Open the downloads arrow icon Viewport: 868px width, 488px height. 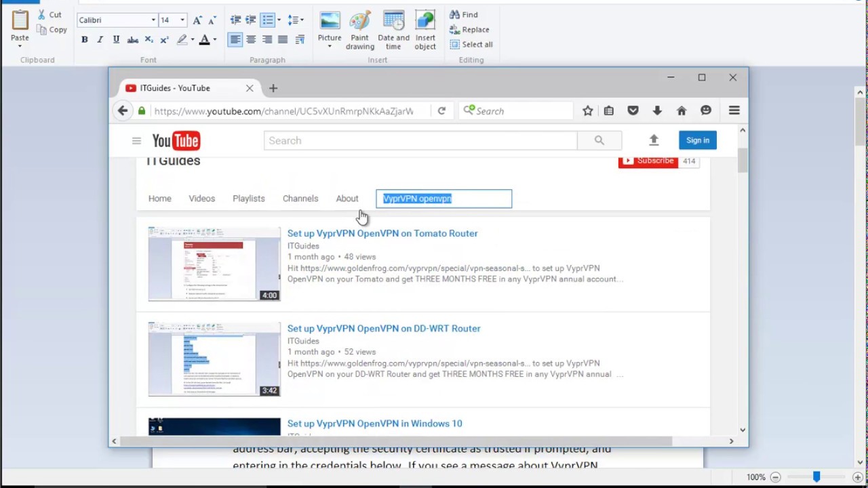point(657,111)
